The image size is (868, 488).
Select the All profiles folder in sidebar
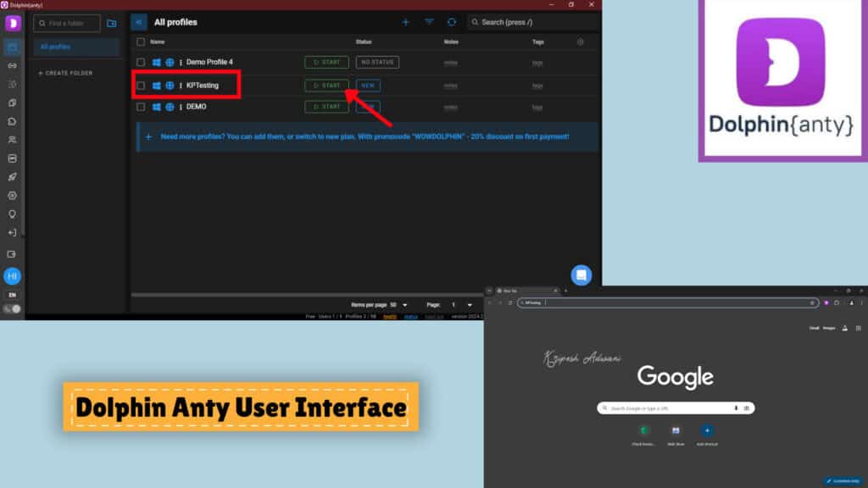(55, 47)
